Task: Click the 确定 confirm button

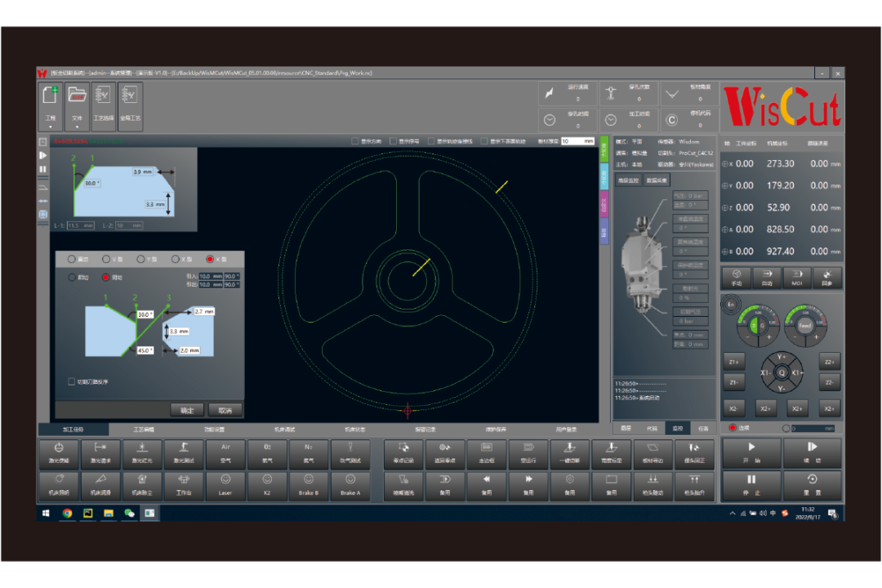Action: (x=187, y=410)
